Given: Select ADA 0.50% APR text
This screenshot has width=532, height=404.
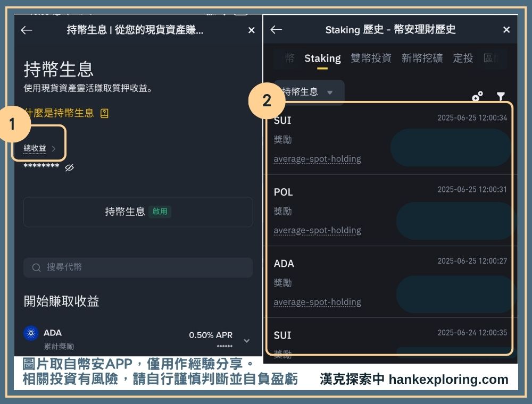Looking at the screenshot, I should (211, 335).
